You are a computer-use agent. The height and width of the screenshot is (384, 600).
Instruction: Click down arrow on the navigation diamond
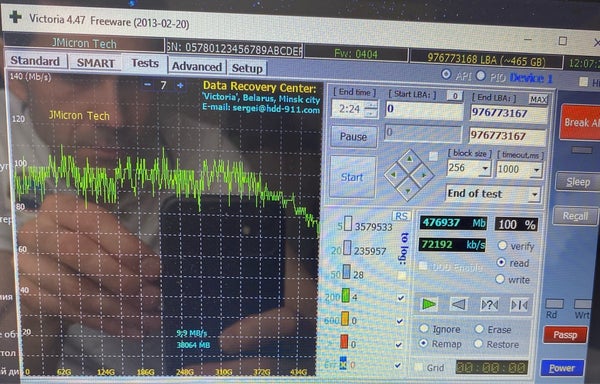(x=408, y=190)
